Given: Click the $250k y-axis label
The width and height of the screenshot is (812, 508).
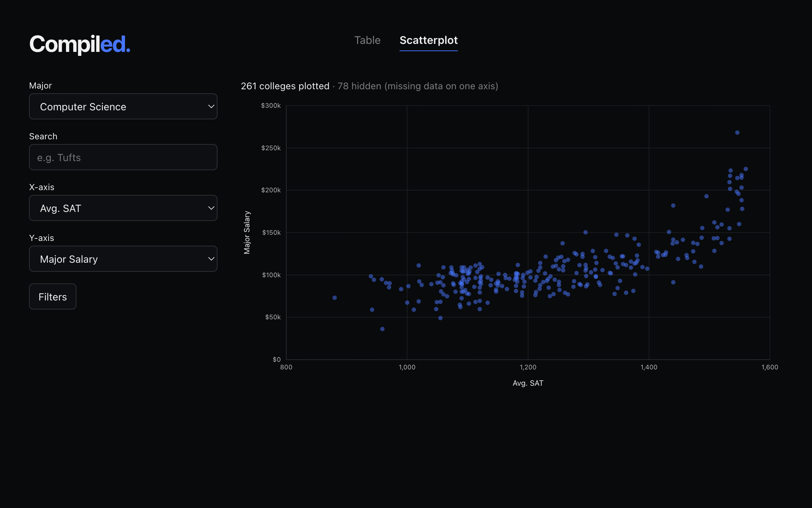Looking at the screenshot, I should pyautogui.click(x=271, y=148).
